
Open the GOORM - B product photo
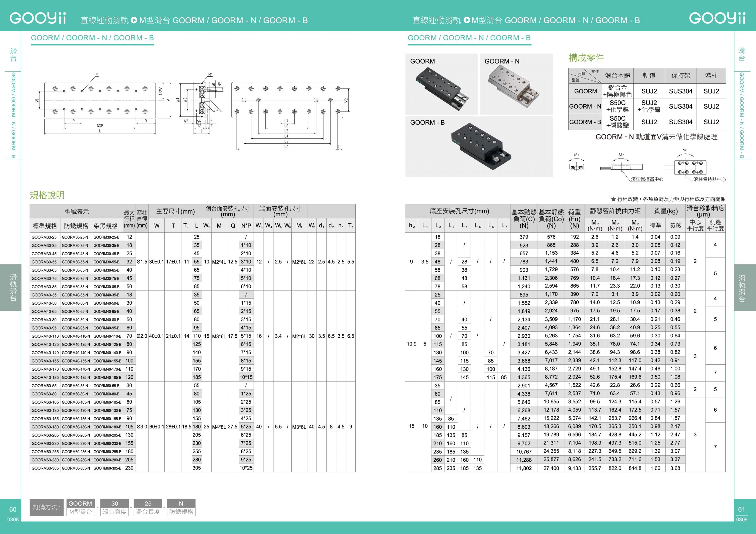click(479, 147)
